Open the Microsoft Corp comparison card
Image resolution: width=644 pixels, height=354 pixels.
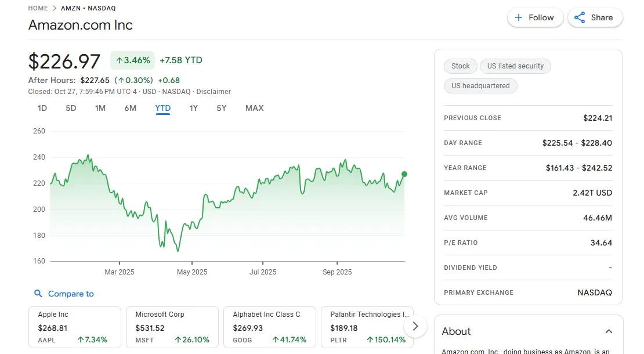(172, 327)
